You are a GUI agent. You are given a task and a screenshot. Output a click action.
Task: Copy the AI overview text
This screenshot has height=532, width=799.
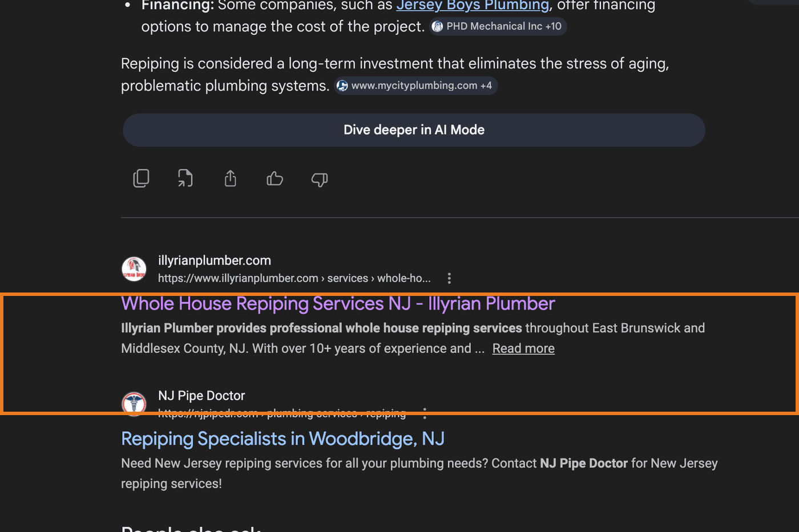141,178
